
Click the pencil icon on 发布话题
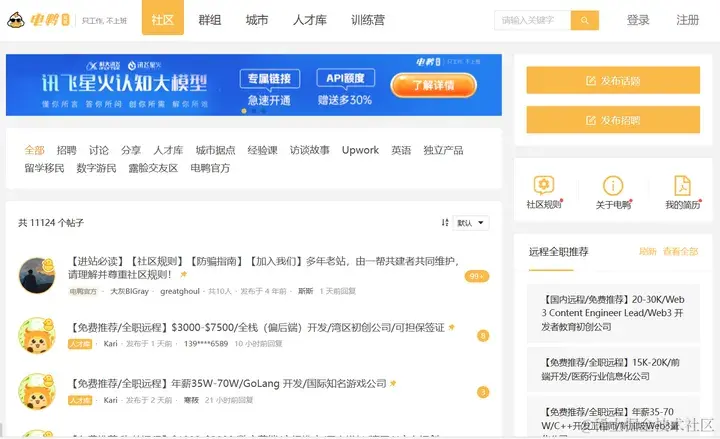[591, 81]
